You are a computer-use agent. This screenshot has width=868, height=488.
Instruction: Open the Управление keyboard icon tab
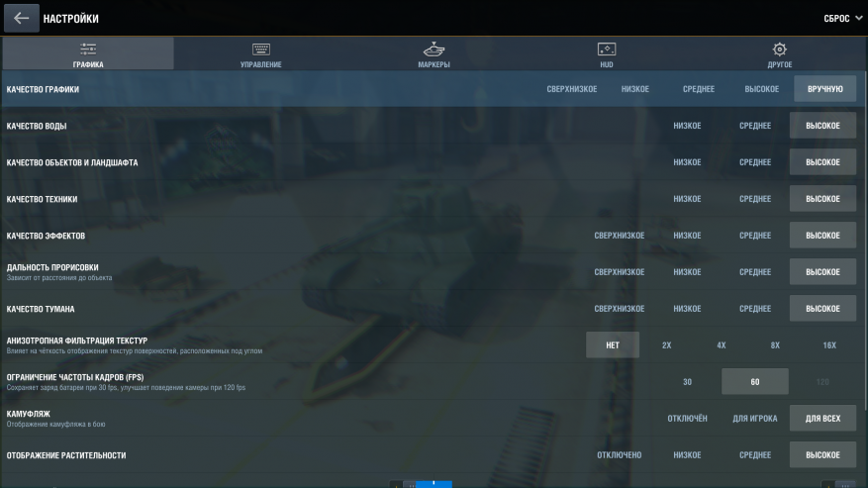point(260,53)
